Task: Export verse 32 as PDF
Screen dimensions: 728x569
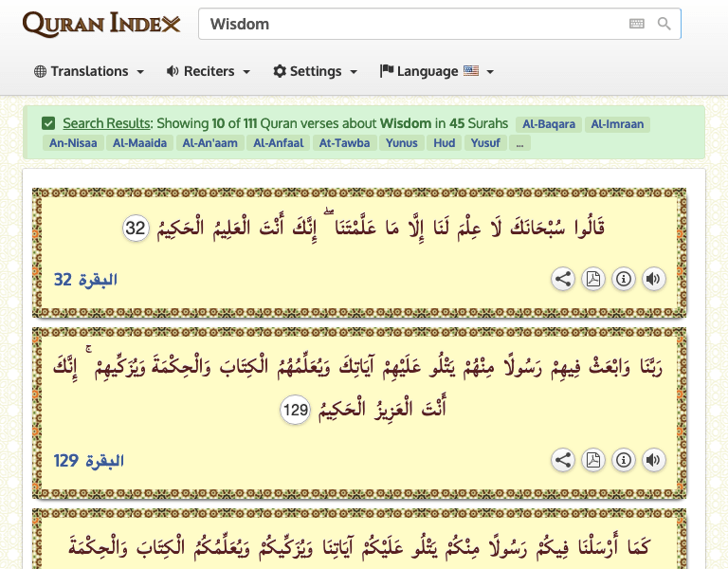Action: click(x=593, y=279)
